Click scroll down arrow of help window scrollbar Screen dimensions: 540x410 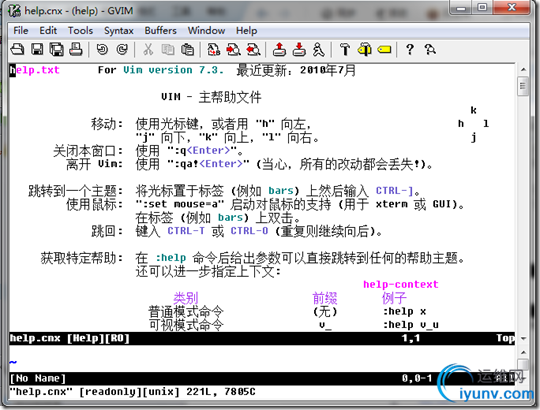coord(523,339)
